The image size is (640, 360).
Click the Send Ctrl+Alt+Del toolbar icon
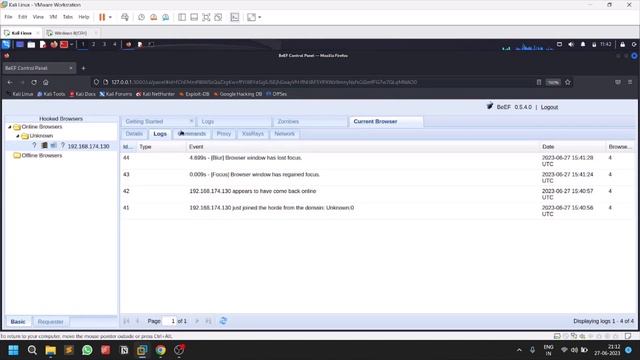point(125,17)
